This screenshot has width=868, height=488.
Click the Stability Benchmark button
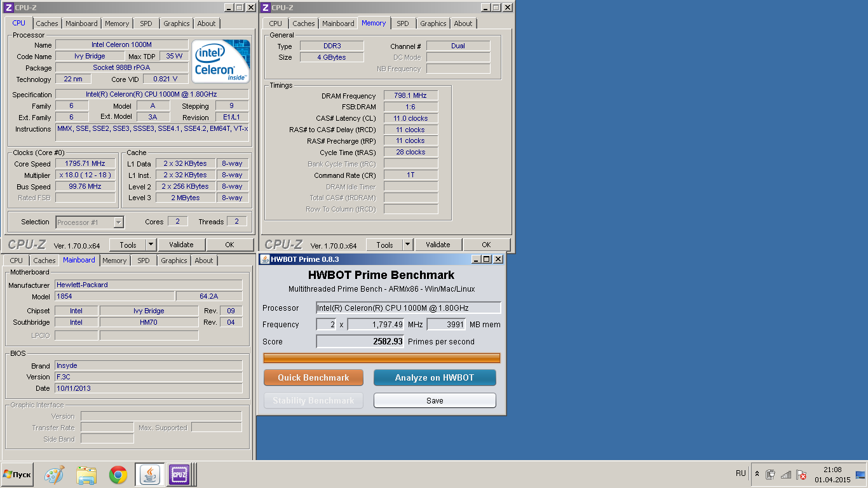(313, 400)
